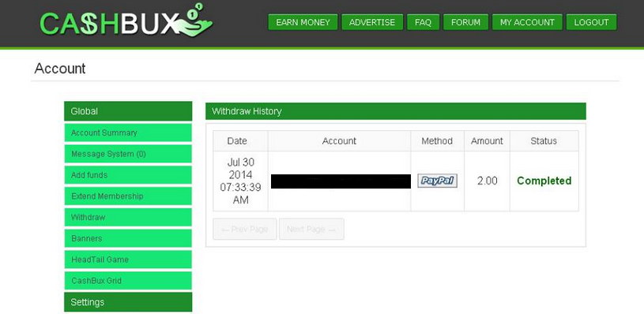The width and height of the screenshot is (644, 314).
Task: Open Message System (0)
Action: (x=128, y=154)
